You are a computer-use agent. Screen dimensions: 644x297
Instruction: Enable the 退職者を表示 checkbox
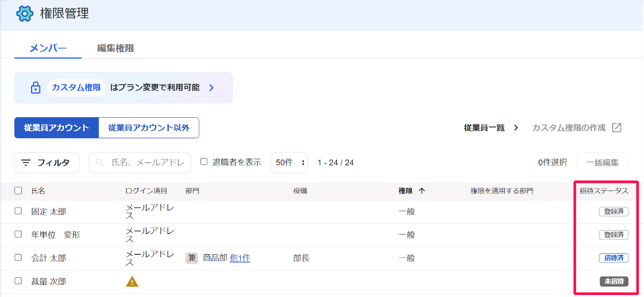(204, 162)
